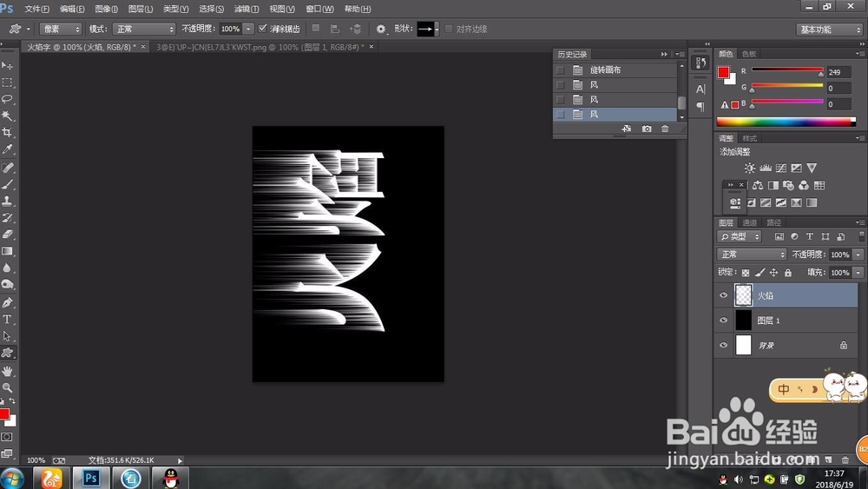Screen dimensions: 868x489
Task: Select the Clone Stamp tool
Action: 7,201
